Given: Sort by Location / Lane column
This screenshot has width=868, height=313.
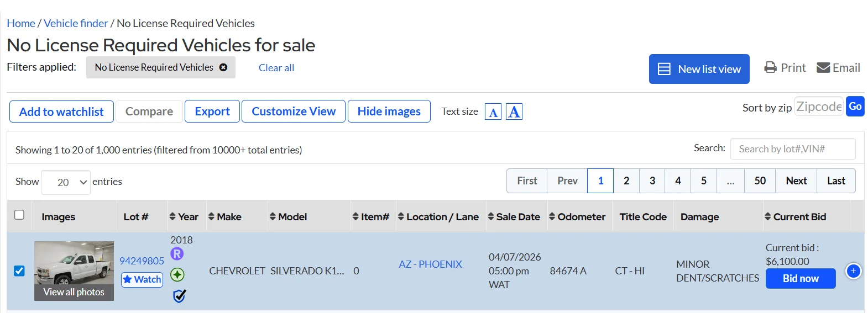Looking at the screenshot, I should click(401, 217).
